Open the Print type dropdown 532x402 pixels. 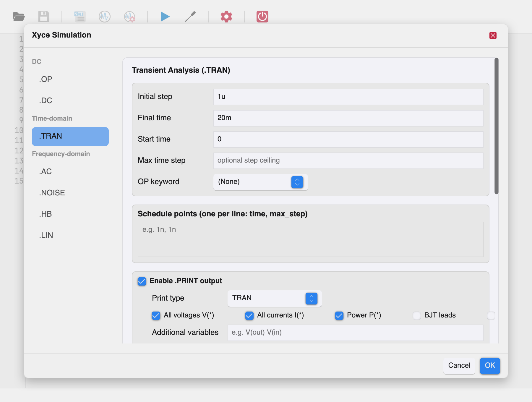tap(275, 298)
